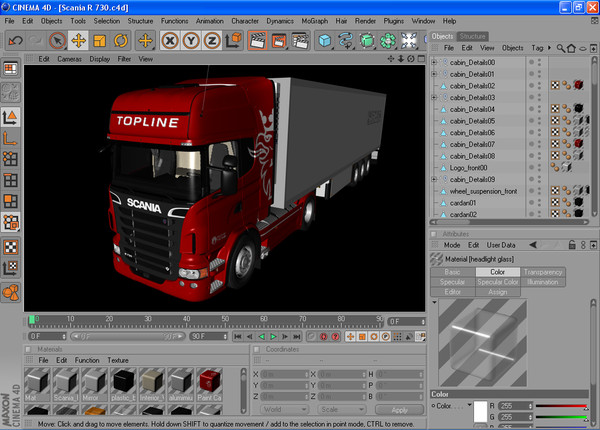
Task: Select the Live Selection tool
Action: pyautogui.click(x=57, y=41)
